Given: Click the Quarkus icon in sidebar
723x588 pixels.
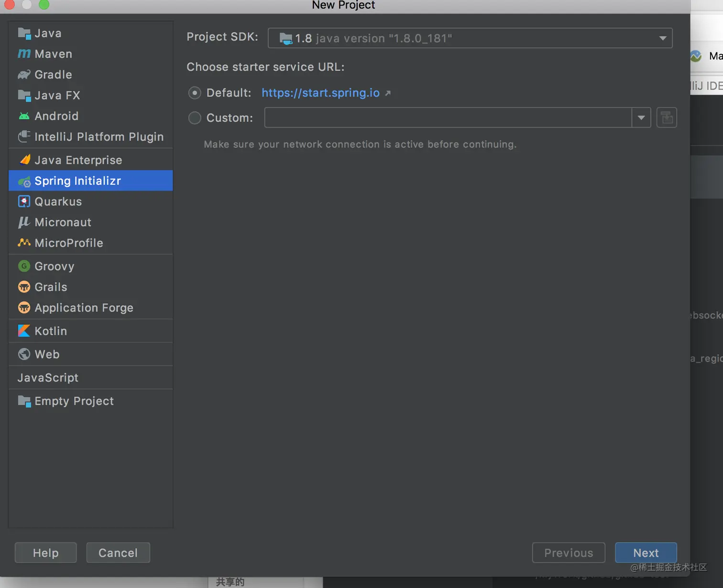Looking at the screenshot, I should point(24,202).
